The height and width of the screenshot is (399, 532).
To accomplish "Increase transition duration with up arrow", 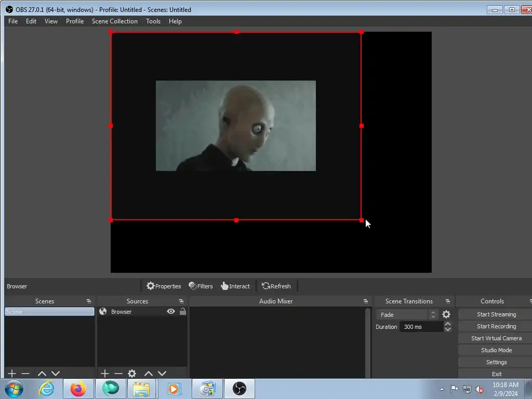I will click(447, 324).
